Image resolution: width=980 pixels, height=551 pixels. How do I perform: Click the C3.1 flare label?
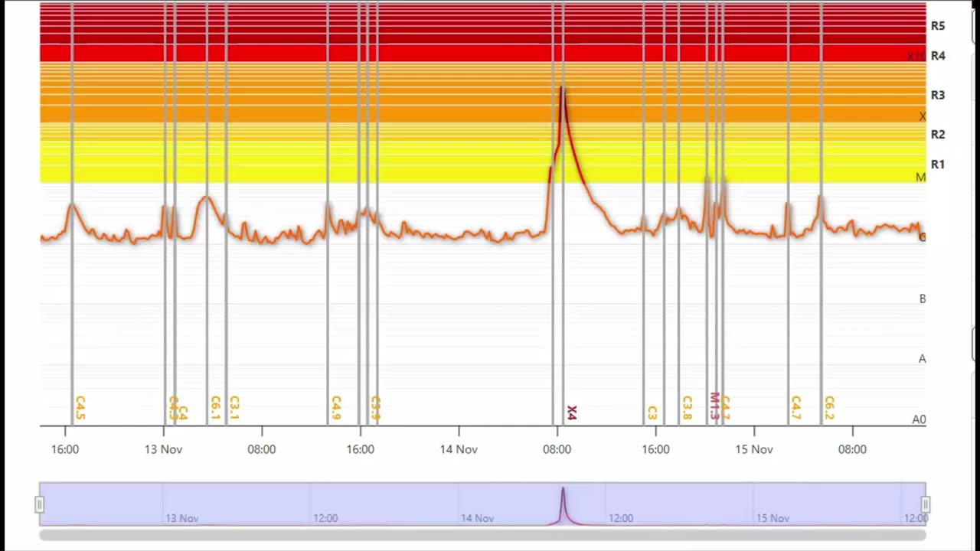[x=234, y=408]
